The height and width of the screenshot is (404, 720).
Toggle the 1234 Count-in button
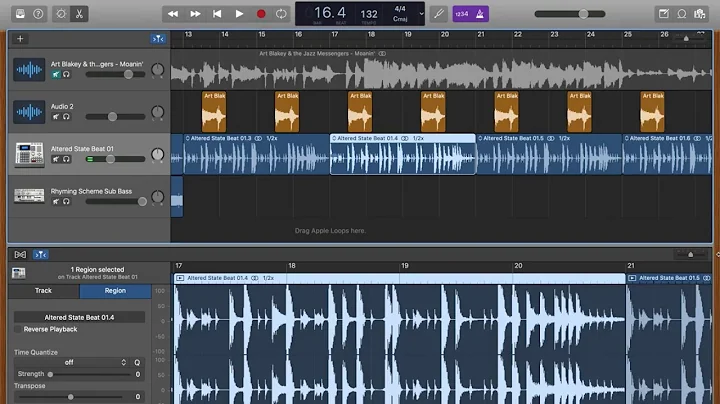coord(461,14)
